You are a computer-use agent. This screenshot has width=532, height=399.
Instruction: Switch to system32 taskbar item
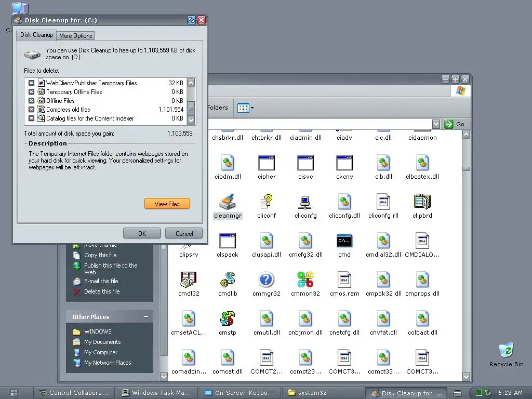323,393
